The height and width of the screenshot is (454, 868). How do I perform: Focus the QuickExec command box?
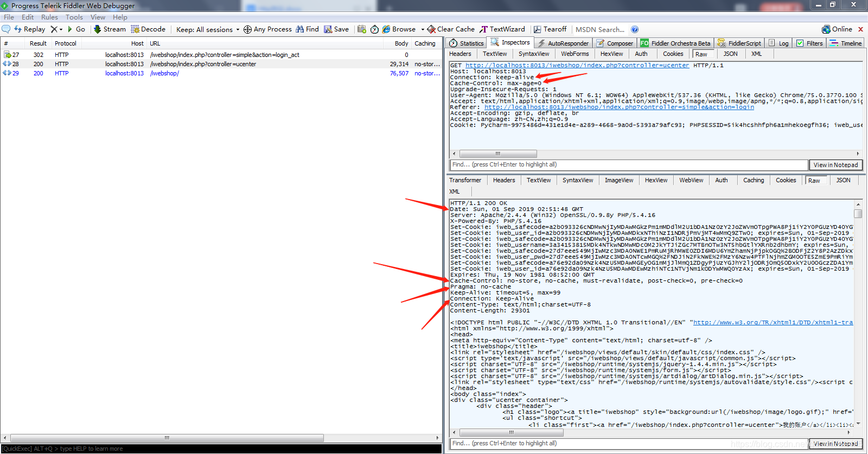tap(221, 449)
